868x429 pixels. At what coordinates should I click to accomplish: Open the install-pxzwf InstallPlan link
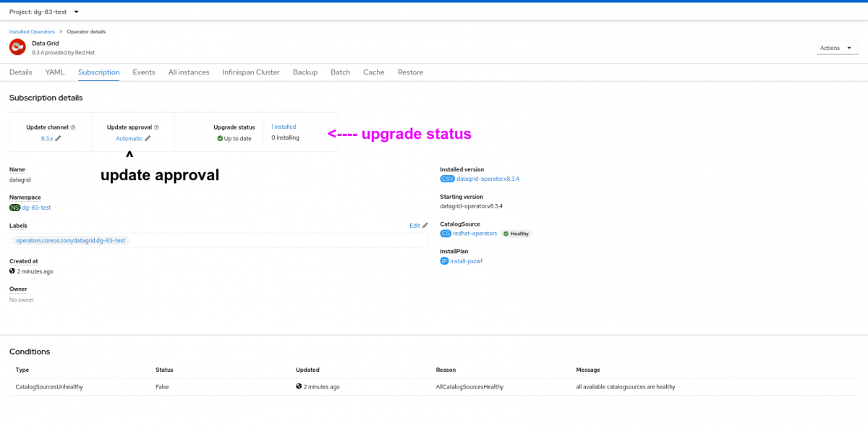[x=466, y=261]
